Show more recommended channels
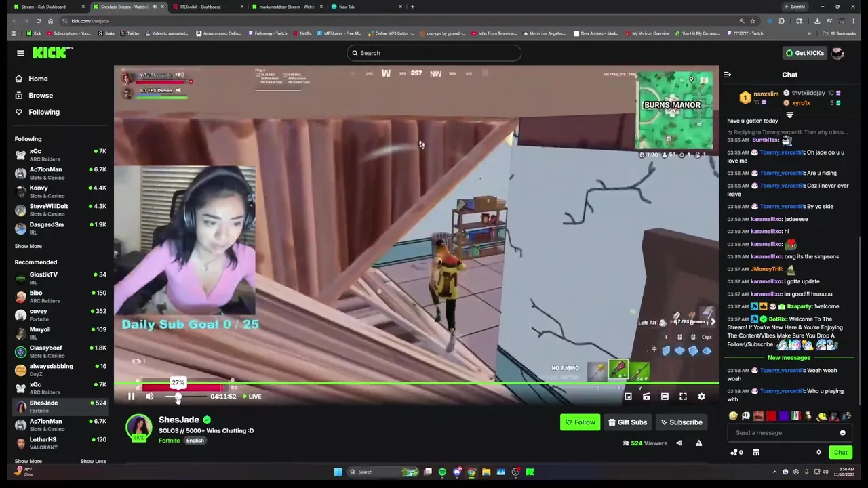 [28, 462]
